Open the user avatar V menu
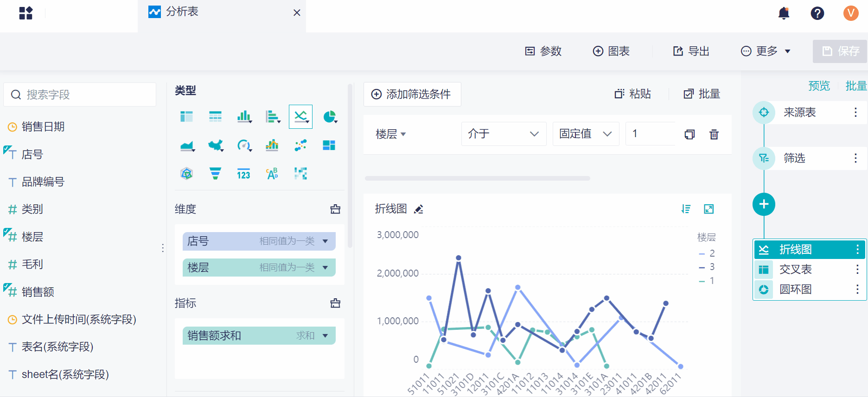Screen dimensions: 868x397 (851, 13)
